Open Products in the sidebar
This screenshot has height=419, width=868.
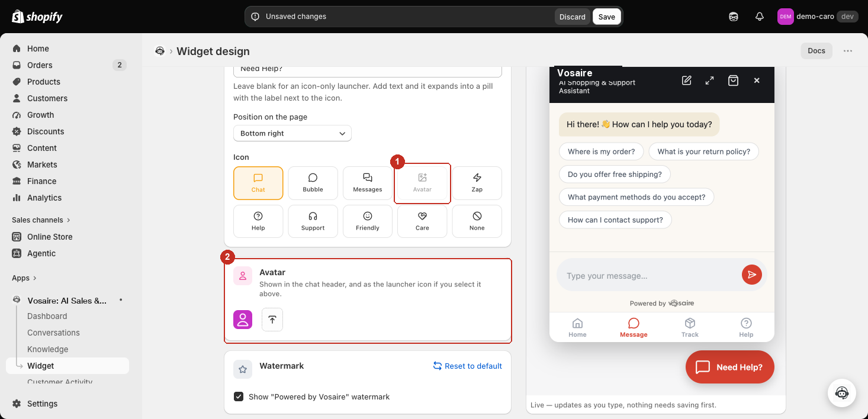(x=67, y=82)
